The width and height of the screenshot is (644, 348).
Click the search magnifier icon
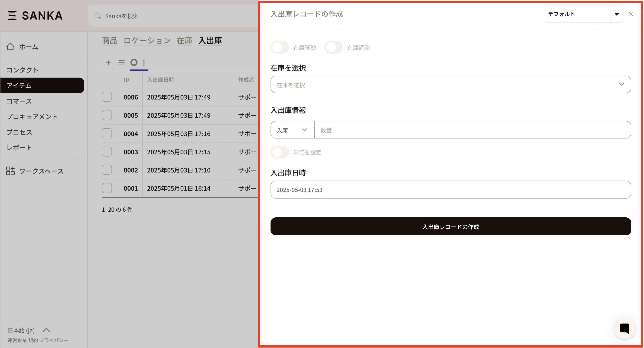pyautogui.click(x=97, y=16)
